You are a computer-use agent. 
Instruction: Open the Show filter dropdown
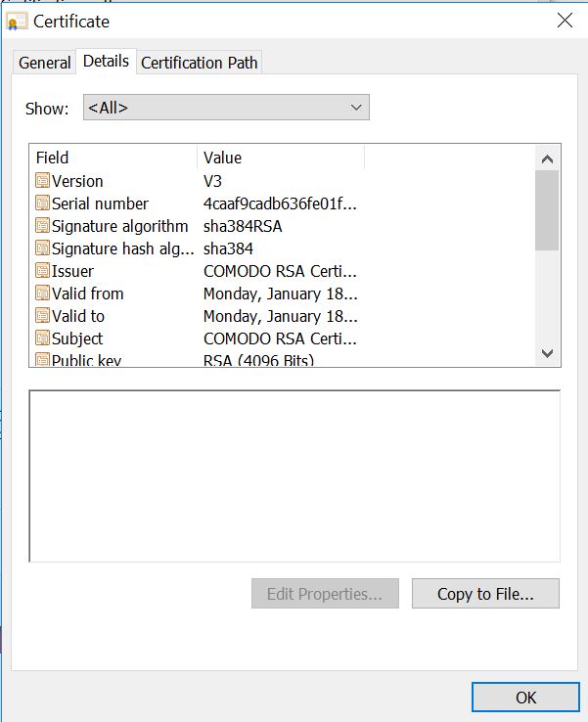pos(226,108)
